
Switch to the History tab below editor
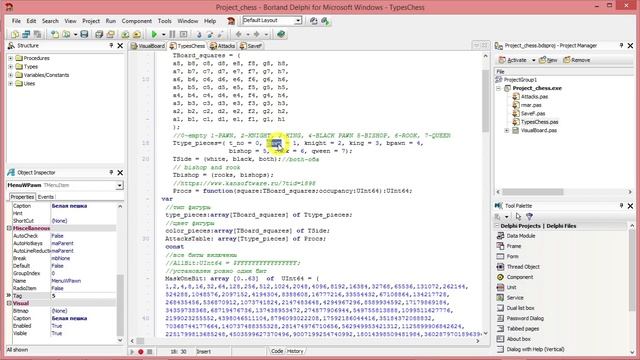pyautogui.click(x=295, y=351)
